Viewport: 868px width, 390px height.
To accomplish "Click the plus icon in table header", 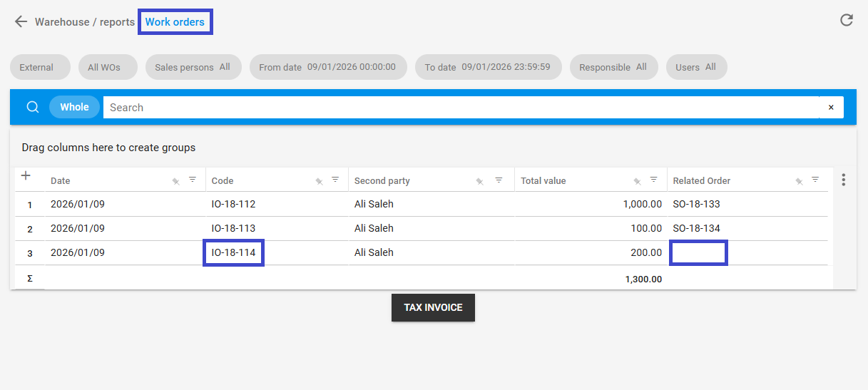I will point(26,175).
